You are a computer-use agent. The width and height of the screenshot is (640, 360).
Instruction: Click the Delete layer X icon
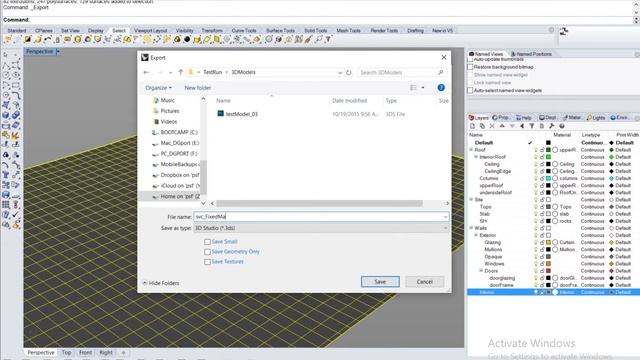[x=492, y=126]
